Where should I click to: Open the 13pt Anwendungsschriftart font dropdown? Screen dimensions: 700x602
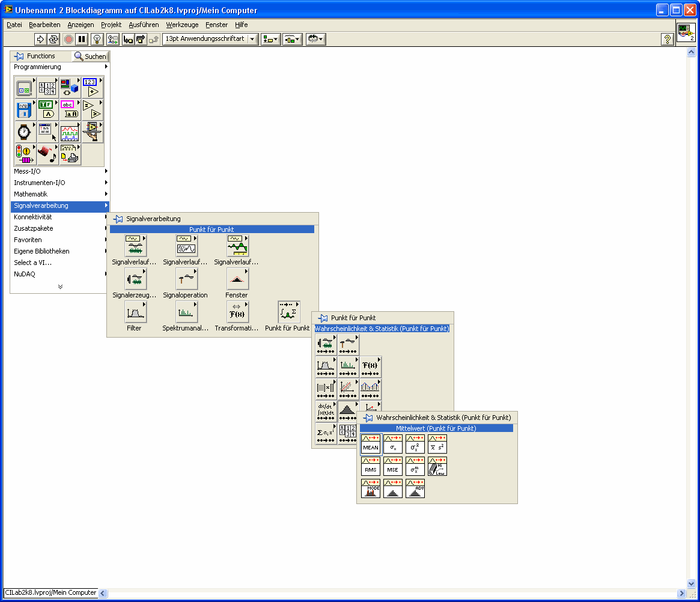pyautogui.click(x=210, y=39)
